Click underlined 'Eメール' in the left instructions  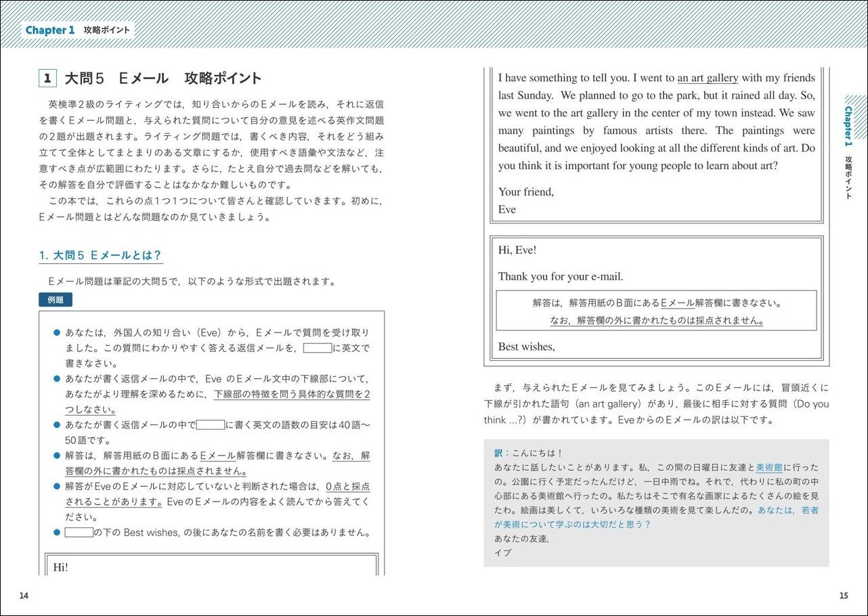[x=218, y=456]
